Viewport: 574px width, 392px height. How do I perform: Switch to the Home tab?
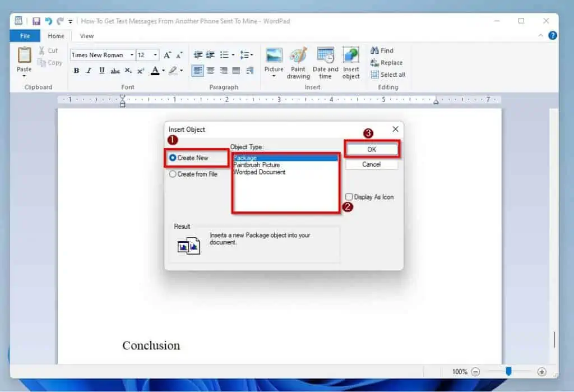click(x=56, y=36)
